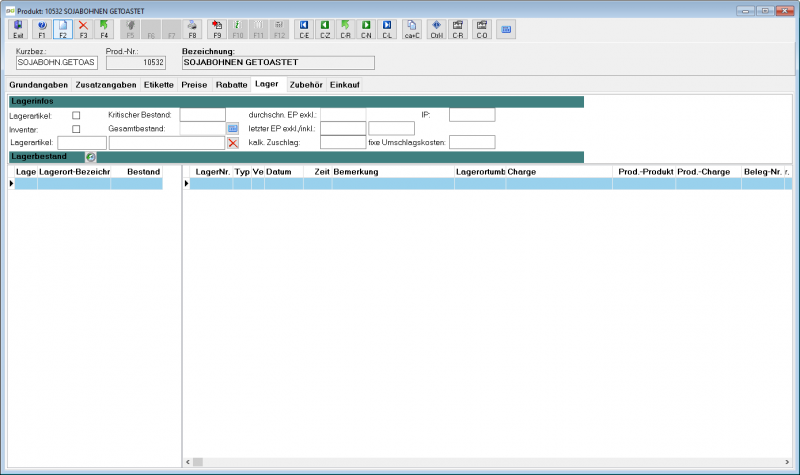
Task: Click the fixe Umschlagskosten field
Action: [x=472, y=142]
